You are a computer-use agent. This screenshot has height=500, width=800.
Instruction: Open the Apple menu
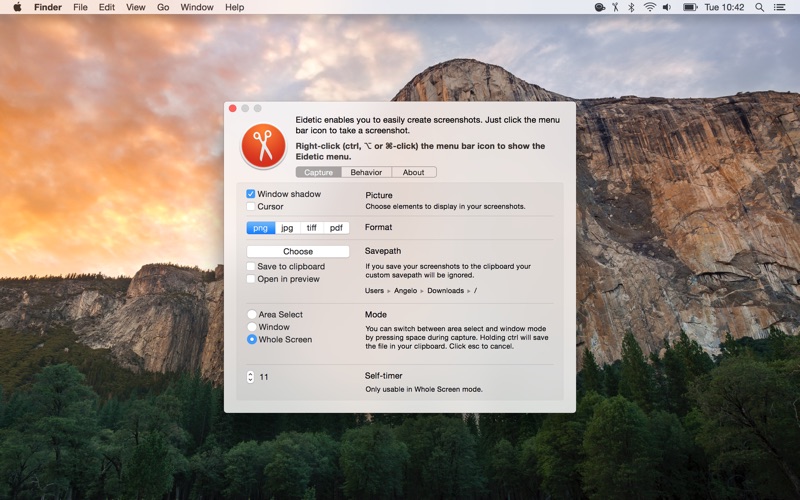coord(17,7)
